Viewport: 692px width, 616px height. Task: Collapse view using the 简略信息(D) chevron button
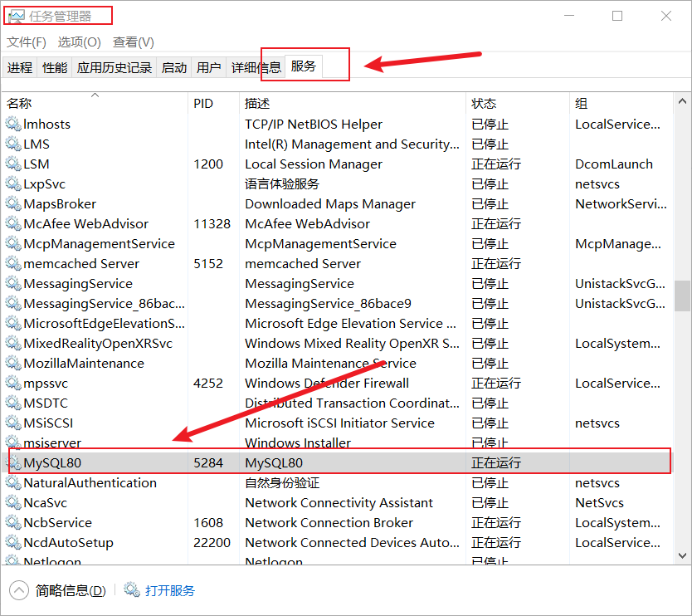point(18,590)
